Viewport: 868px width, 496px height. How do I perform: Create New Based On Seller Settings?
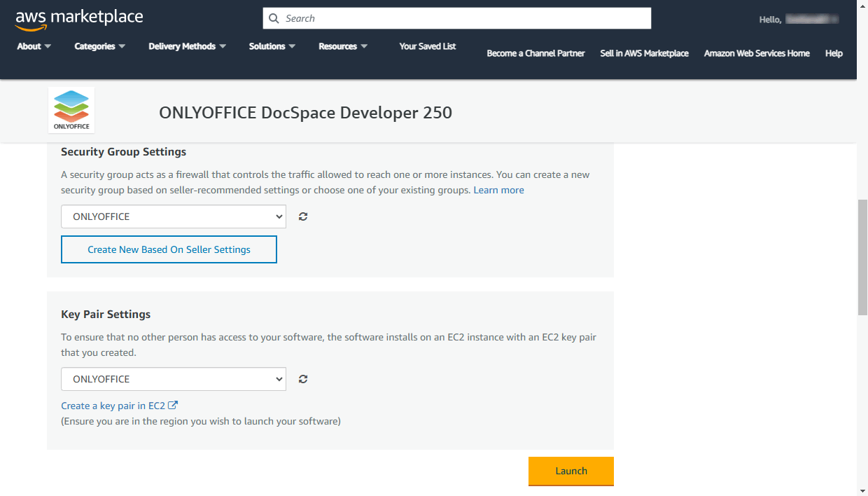pos(168,249)
